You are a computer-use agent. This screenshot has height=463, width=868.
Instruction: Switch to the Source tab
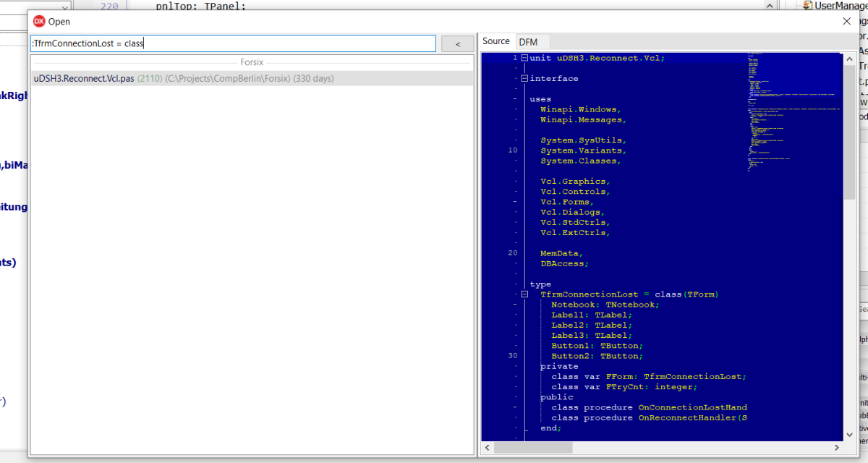[x=496, y=41]
